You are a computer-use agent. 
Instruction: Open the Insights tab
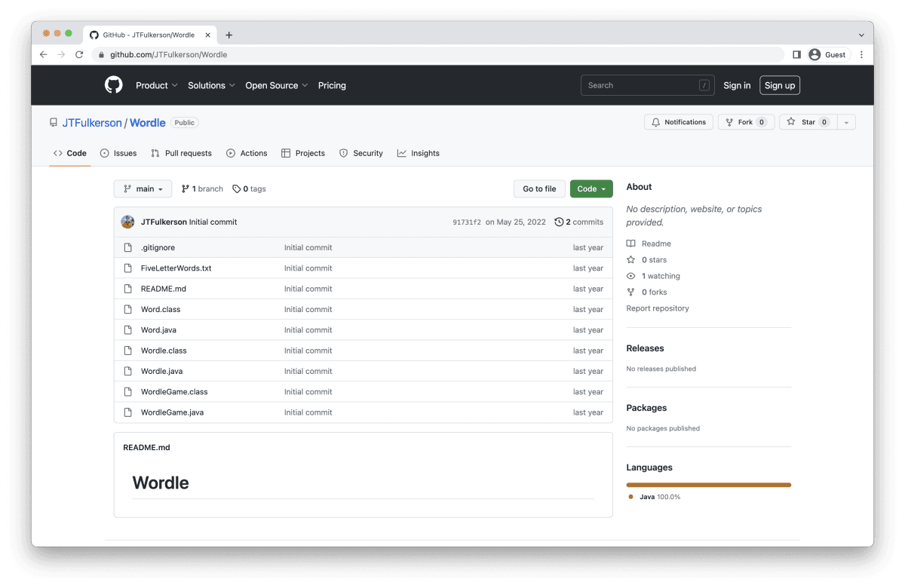tap(418, 153)
